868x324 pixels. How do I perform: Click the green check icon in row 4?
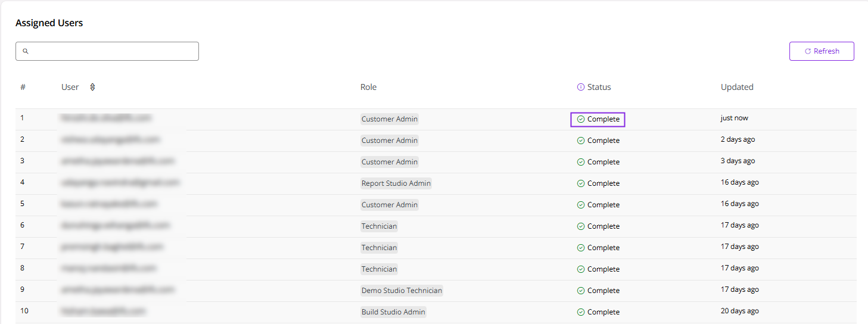pos(581,183)
